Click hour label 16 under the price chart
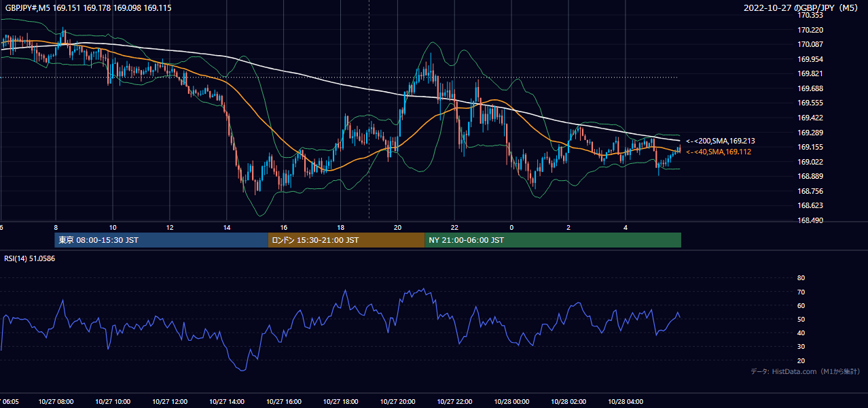The width and height of the screenshot is (868, 408). [x=284, y=227]
